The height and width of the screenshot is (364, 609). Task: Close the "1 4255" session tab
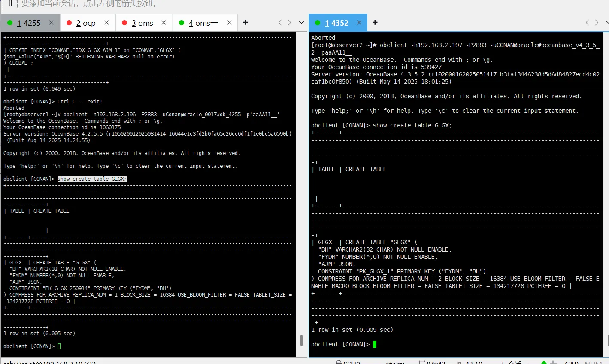click(x=52, y=23)
